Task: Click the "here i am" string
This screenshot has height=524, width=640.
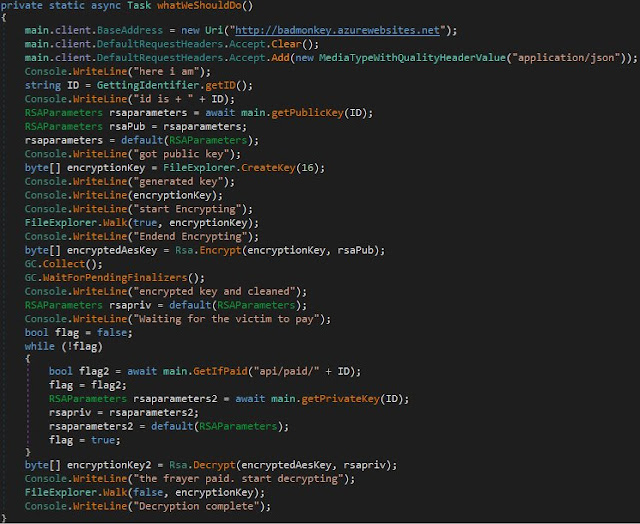Action: [169, 71]
